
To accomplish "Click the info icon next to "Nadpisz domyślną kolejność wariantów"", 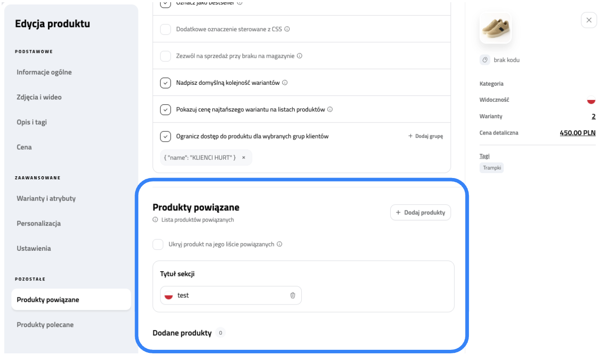I will 285,83.
